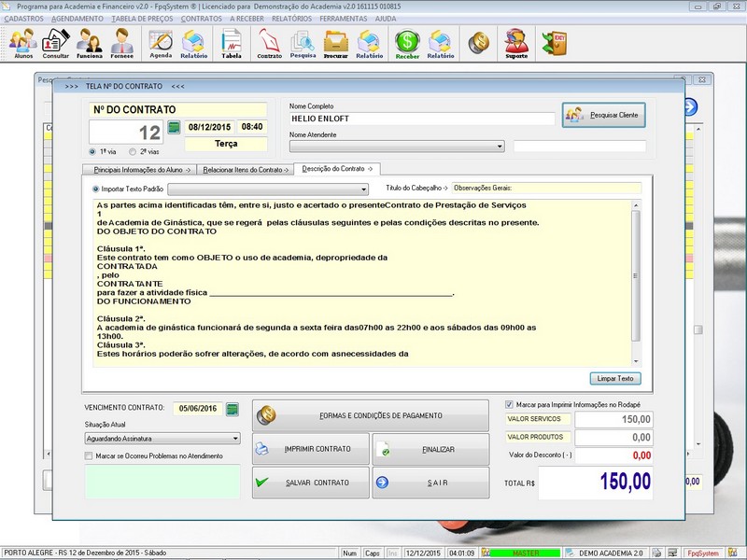Open the Agenda toolbar icon

pos(161,44)
